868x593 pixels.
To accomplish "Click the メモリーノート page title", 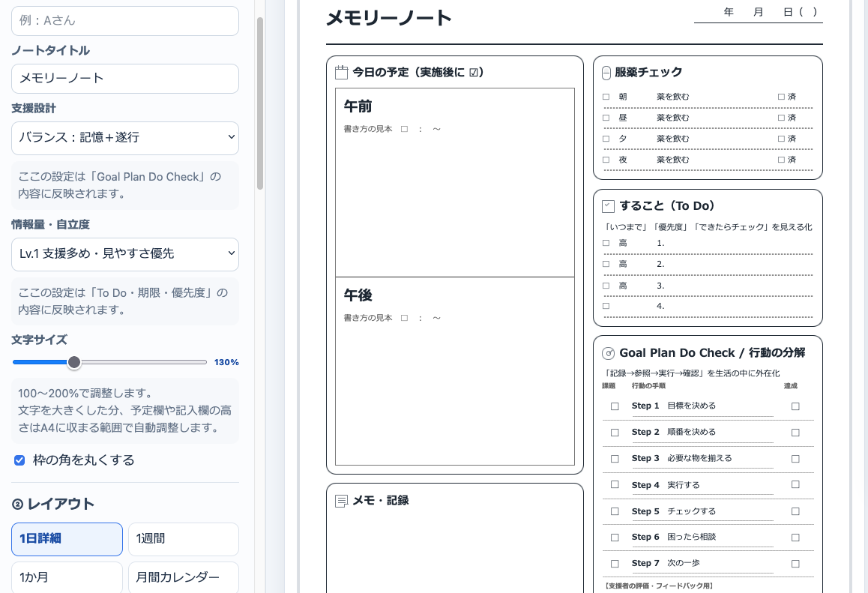I will (x=389, y=18).
